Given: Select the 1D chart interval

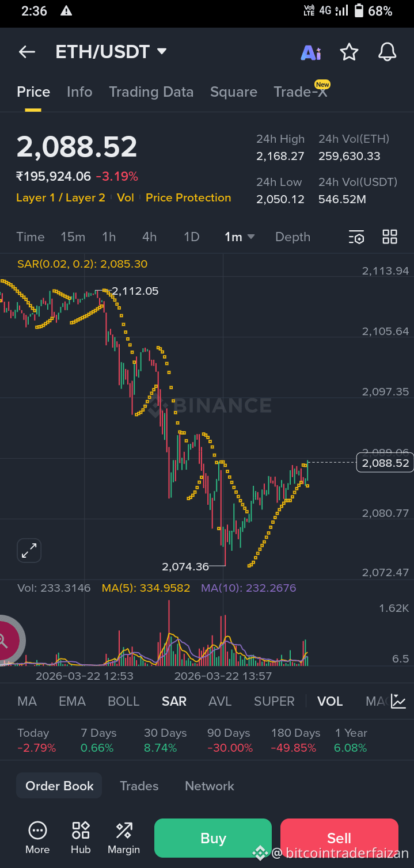Looking at the screenshot, I should [191, 237].
